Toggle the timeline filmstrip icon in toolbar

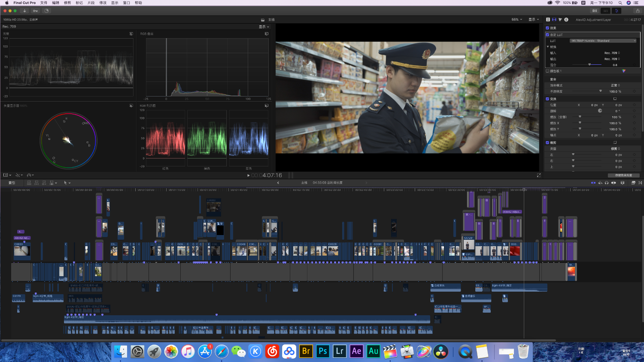605,11
